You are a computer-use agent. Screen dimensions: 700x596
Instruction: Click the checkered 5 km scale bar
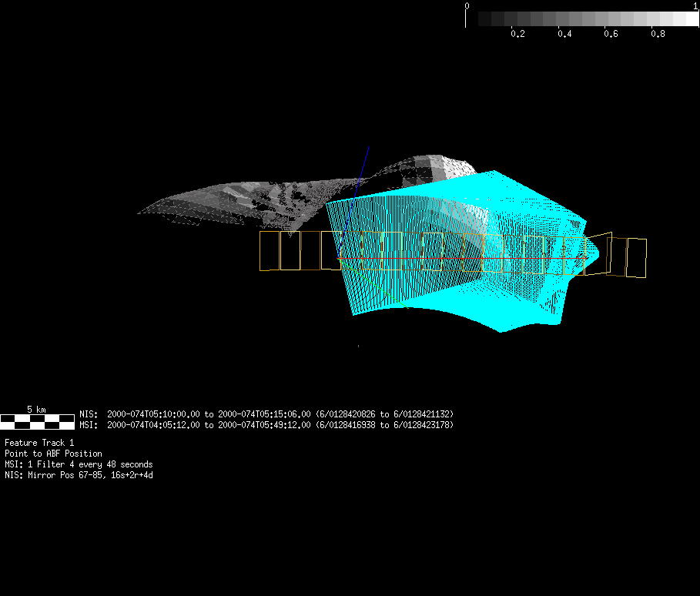click(37, 421)
